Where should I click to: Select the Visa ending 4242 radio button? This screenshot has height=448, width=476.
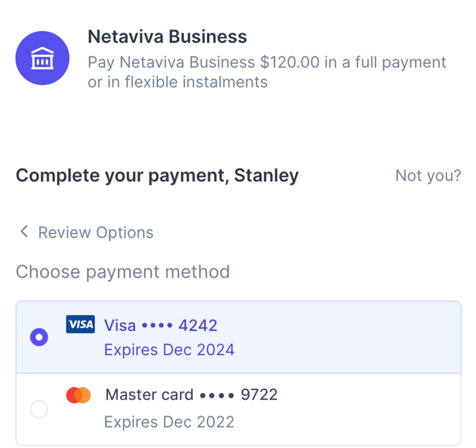coord(39,337)
